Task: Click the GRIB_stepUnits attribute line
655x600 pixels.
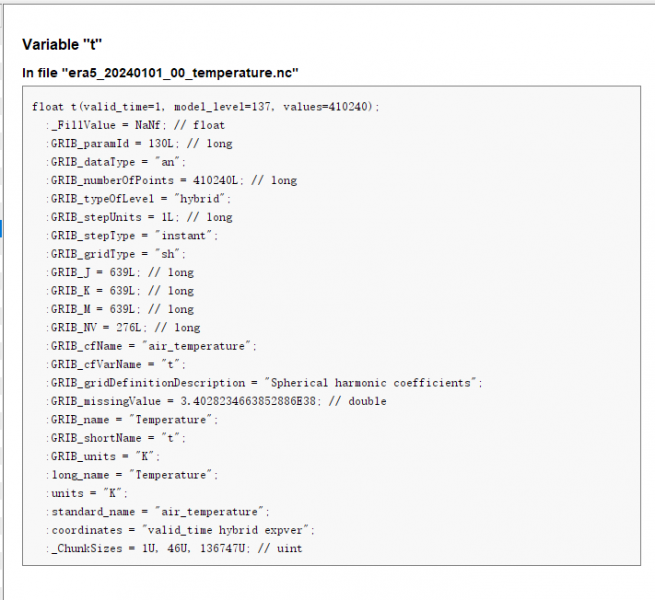Action: [x=141, y=217]
